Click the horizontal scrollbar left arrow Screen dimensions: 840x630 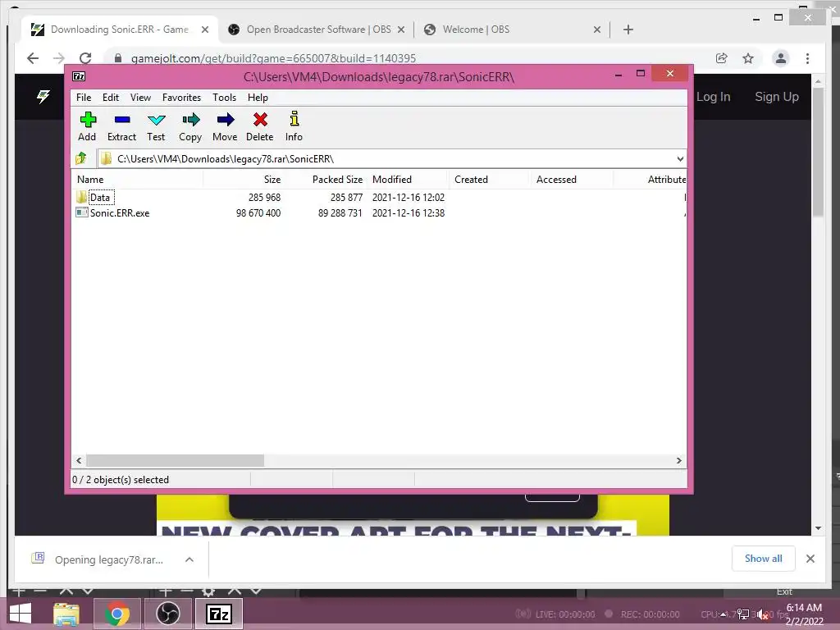coord(80,461)
